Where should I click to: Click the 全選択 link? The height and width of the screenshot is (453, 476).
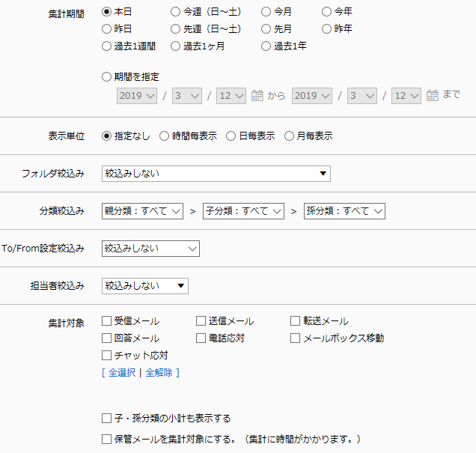tap(122, 373)
